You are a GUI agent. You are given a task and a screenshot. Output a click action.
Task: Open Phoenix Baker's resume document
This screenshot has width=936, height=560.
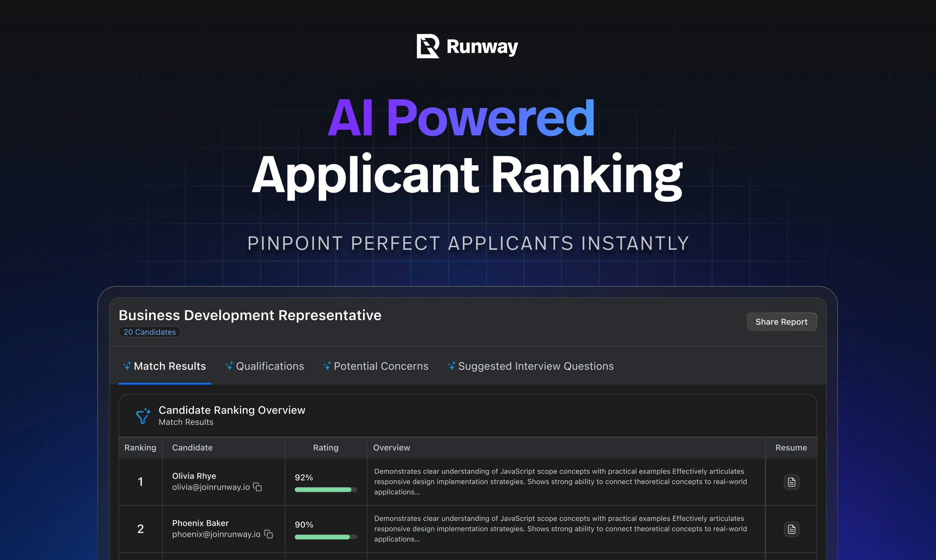(x=792, y=529)
